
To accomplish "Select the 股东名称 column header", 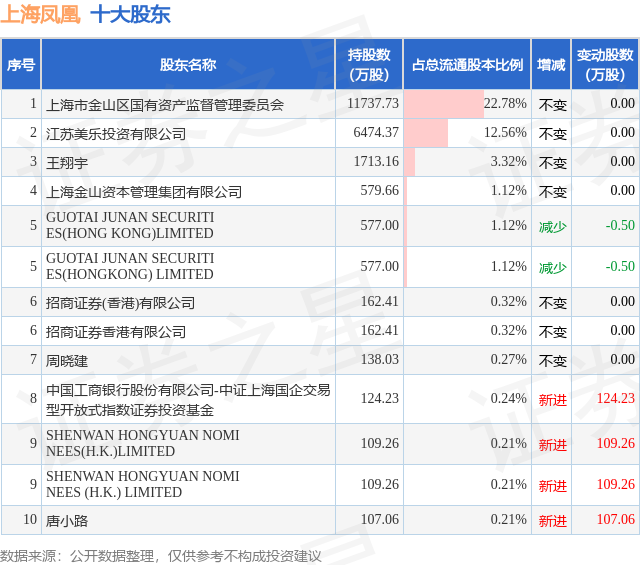I will (188, 65).
